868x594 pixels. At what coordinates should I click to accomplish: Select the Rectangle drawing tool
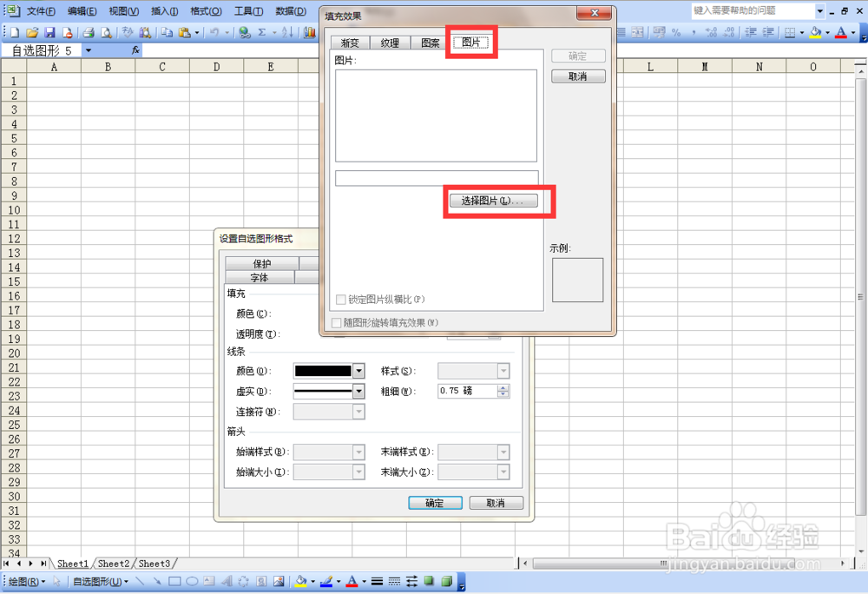pyautogui.click(x=174, y=580)
